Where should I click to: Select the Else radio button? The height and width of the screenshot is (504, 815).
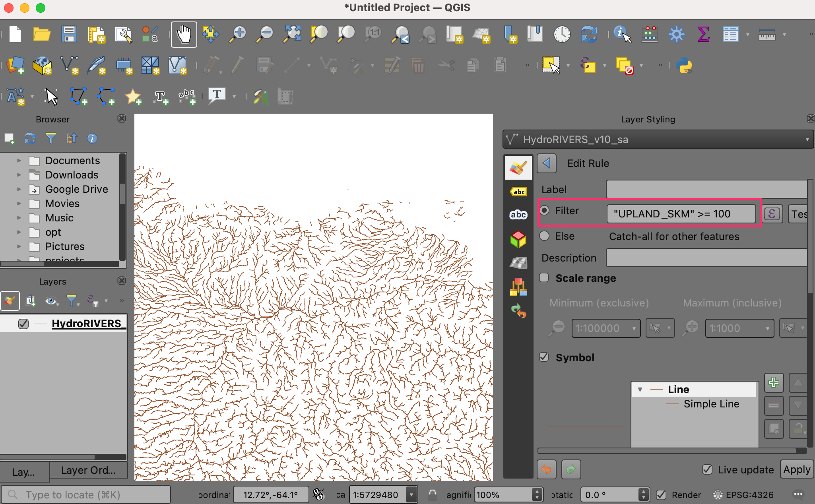(x=544, y=236)
